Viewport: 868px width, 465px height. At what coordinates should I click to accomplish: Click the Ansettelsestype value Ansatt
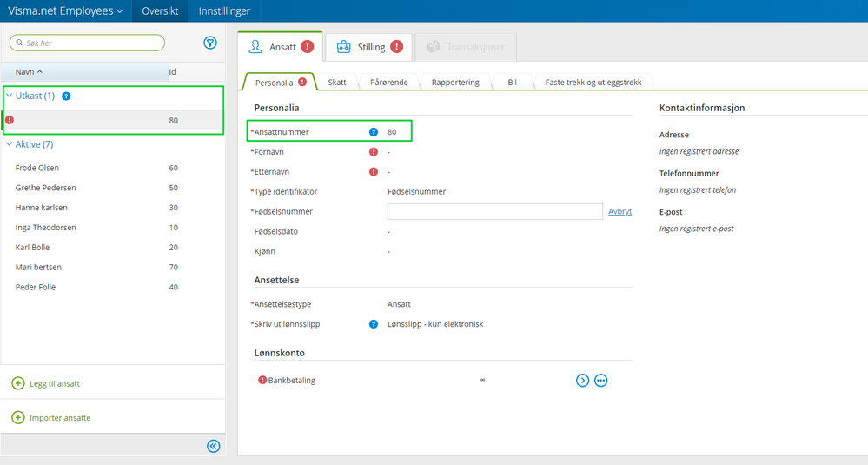click(x=399, y=304)
